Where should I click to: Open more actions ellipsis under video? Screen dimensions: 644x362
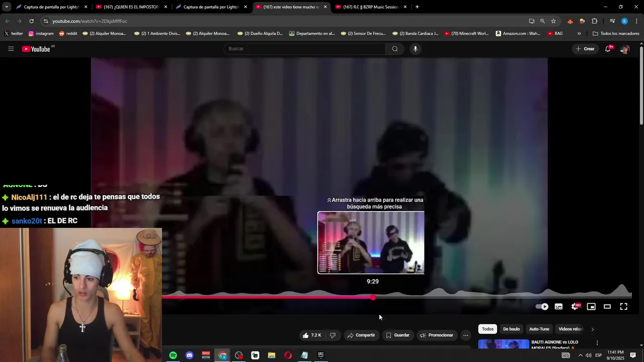[x=466, y=335]
